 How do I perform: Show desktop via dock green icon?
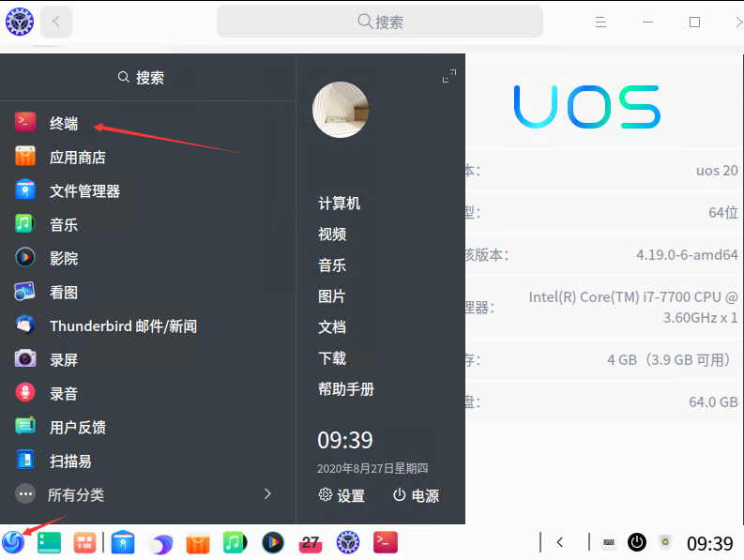49,542
